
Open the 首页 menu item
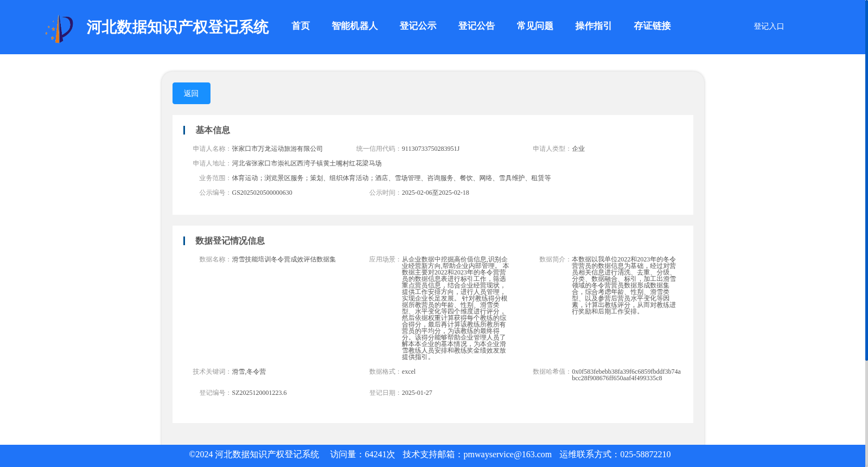301,26
